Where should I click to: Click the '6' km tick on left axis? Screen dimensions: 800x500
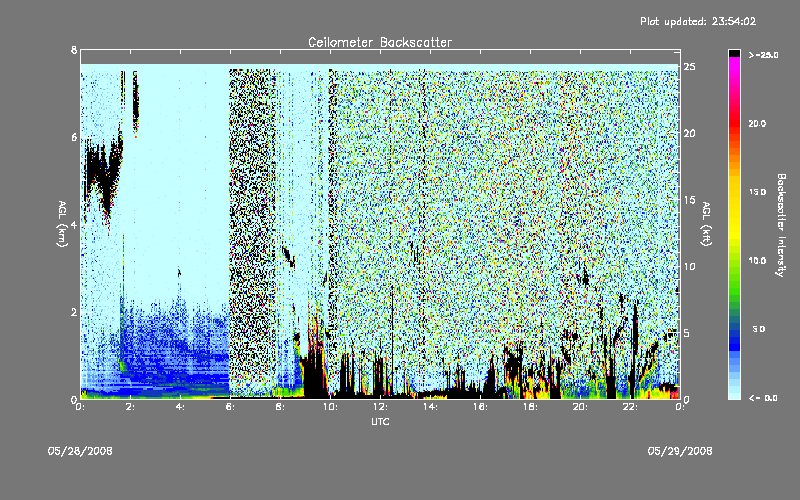[74, 137]
